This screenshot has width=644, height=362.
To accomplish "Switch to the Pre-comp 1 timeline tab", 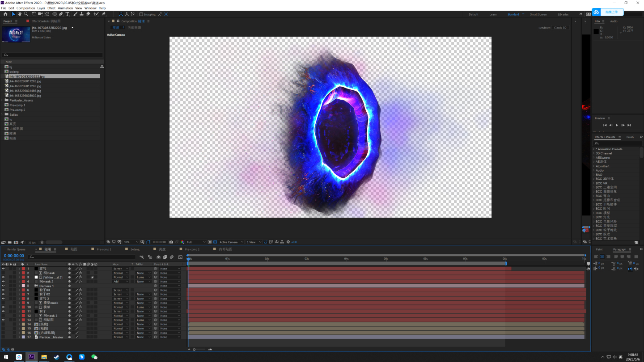I will 104,249.
